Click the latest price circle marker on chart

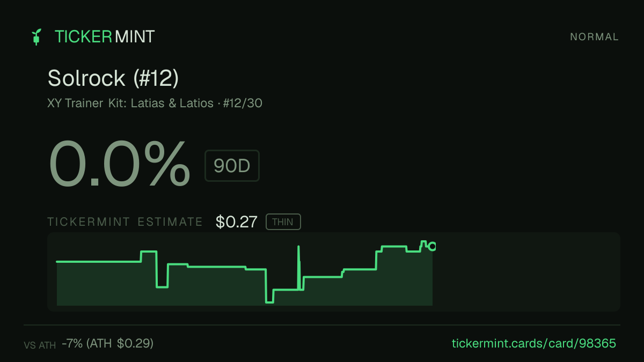tap(432, 247)
